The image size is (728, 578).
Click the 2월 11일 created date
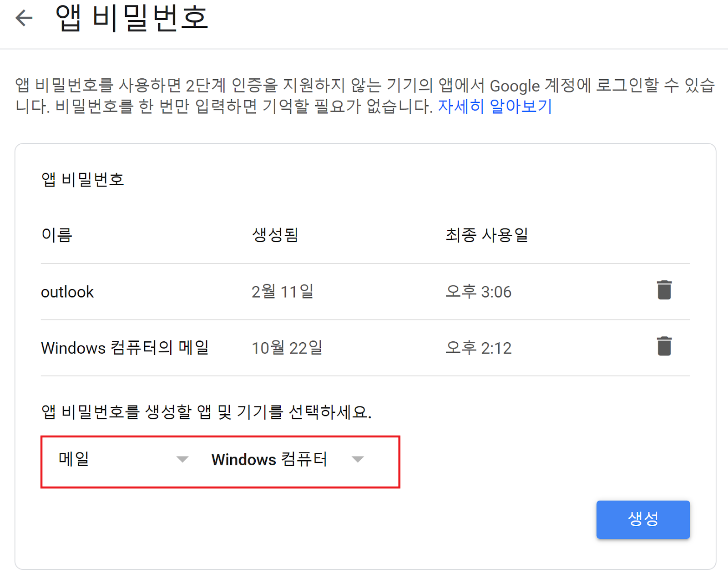(x=283, y=291)
